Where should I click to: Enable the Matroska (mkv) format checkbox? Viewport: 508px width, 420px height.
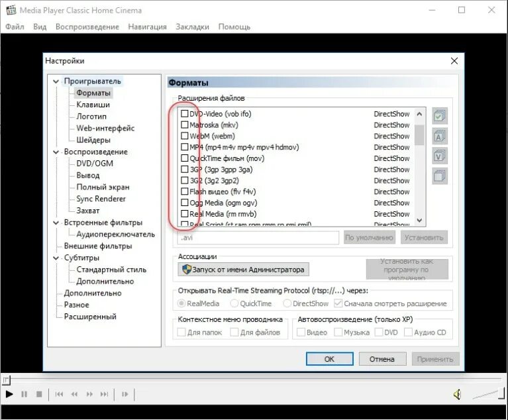184,125
